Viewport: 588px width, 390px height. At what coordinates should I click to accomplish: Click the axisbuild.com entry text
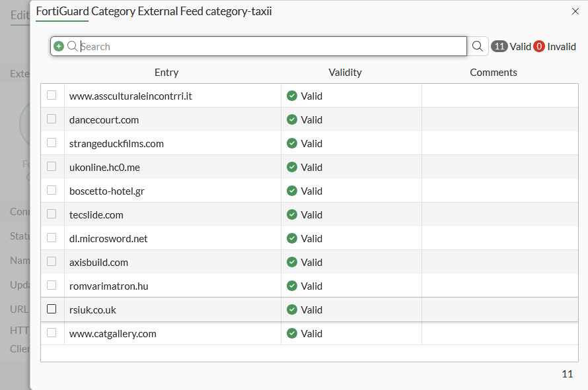[x=98, y=263]
